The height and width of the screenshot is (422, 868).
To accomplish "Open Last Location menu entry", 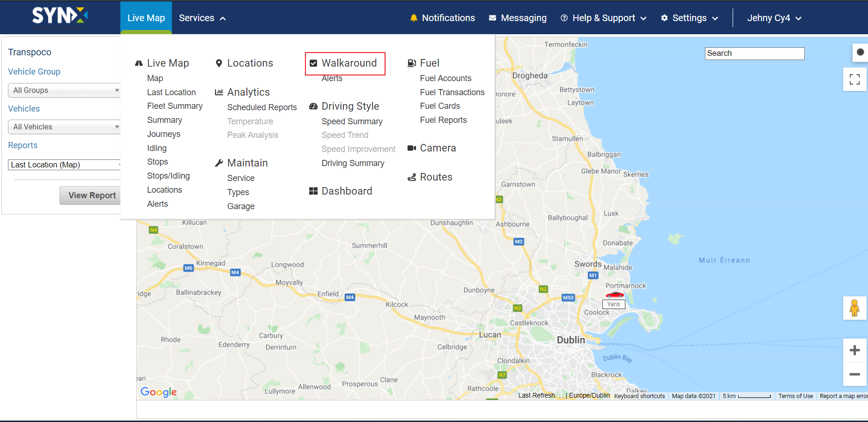I will (x=171, y=92).
